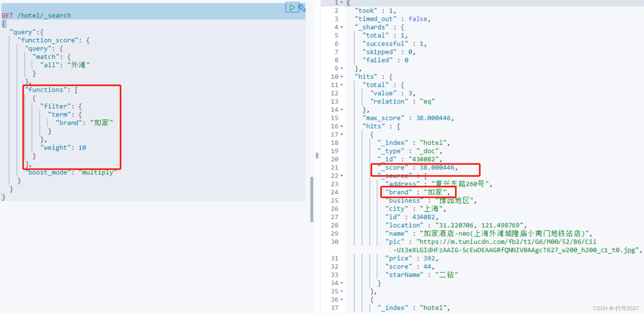
Task: Click the "_score" : 38.000446 line
Action: point(417,168)
